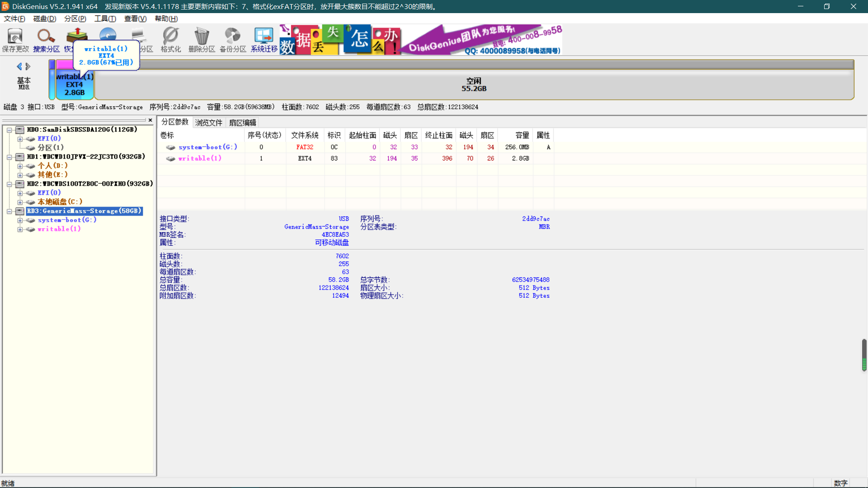
Task: Select the 格式化 format toolbar icon
Action: click(170, 40)
